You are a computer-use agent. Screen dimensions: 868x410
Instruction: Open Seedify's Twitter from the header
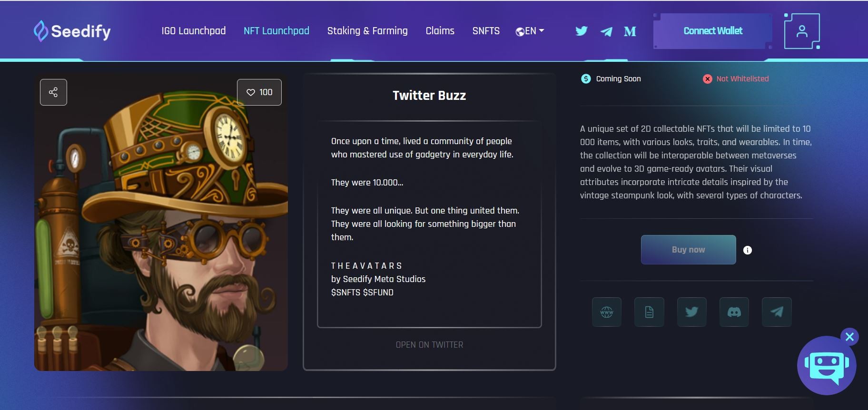[x=582, y=31]
